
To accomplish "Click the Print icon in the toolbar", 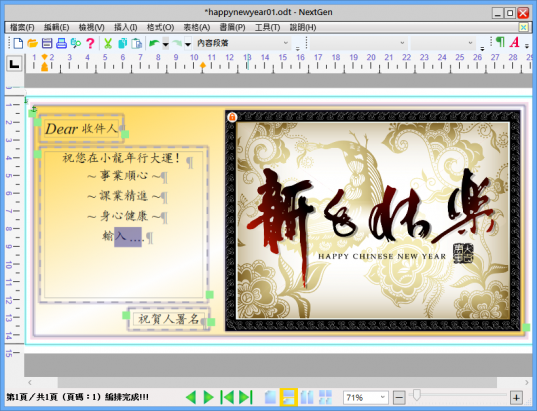I will tap(61, 43).
